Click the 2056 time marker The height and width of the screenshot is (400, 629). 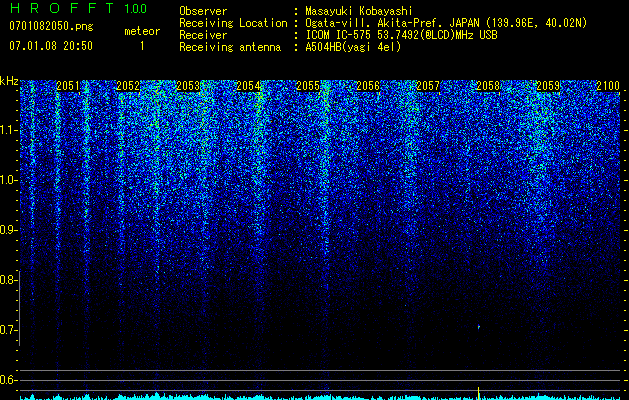368,85
